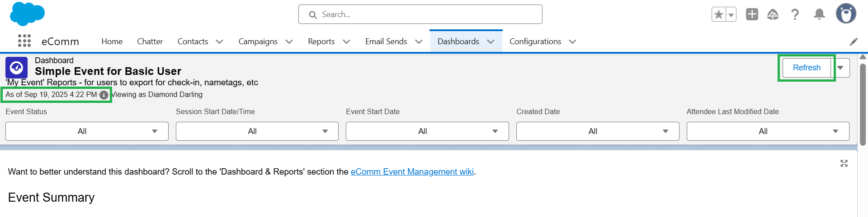868x217 pixels.
Task: Expand Reports tab chevron menu
Action: point(346,42)
